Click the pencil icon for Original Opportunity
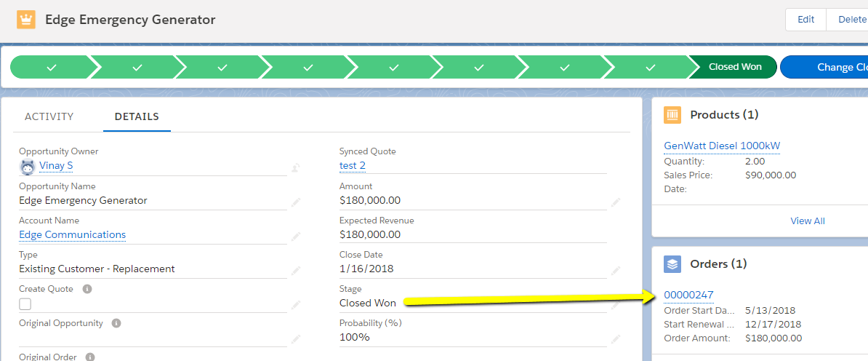This screenshot has height=361, width=868. click(x=296, y=339)
